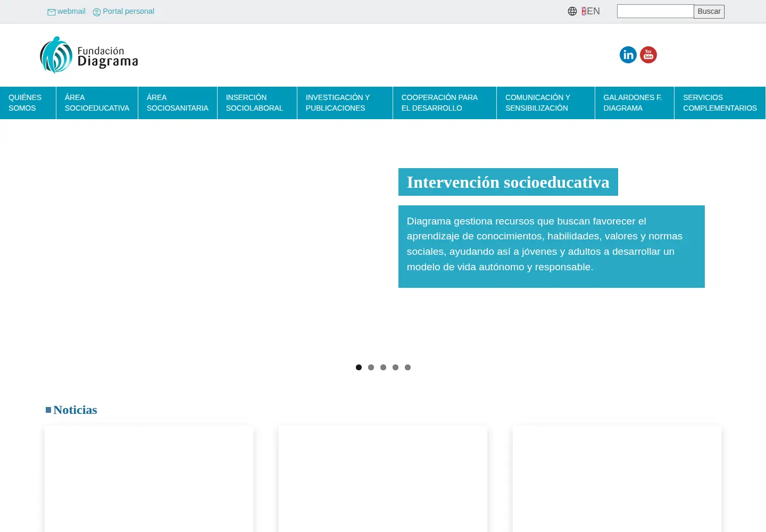Open the LinkedIn profile icon

click(x=628, y=55)
